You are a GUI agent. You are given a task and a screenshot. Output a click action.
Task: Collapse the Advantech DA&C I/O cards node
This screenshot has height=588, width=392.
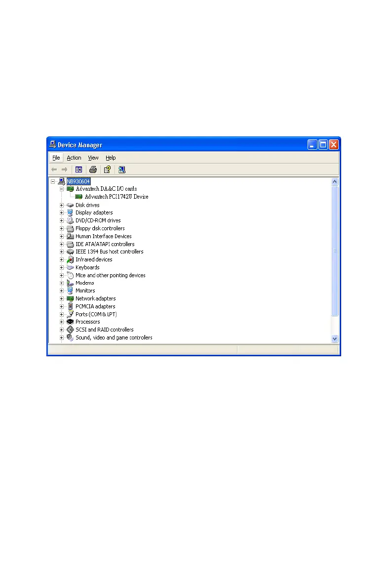point(62,189)
